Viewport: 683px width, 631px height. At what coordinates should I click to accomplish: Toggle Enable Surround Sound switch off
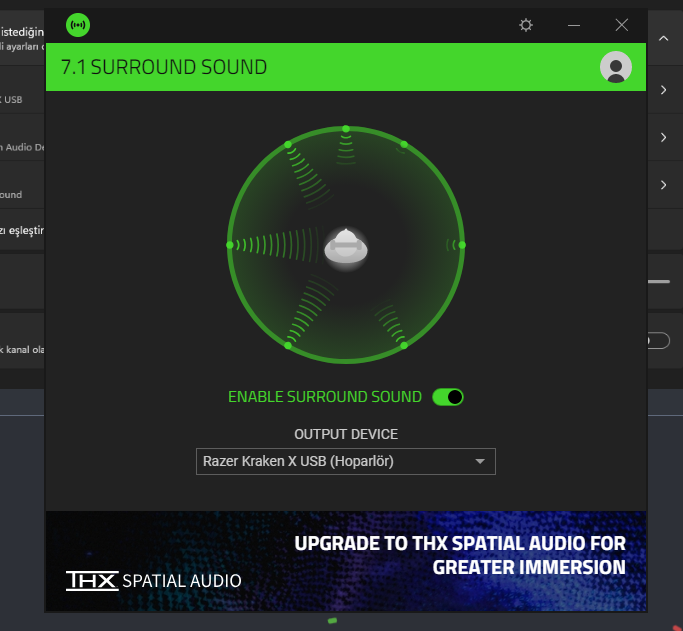click(448, 397)
